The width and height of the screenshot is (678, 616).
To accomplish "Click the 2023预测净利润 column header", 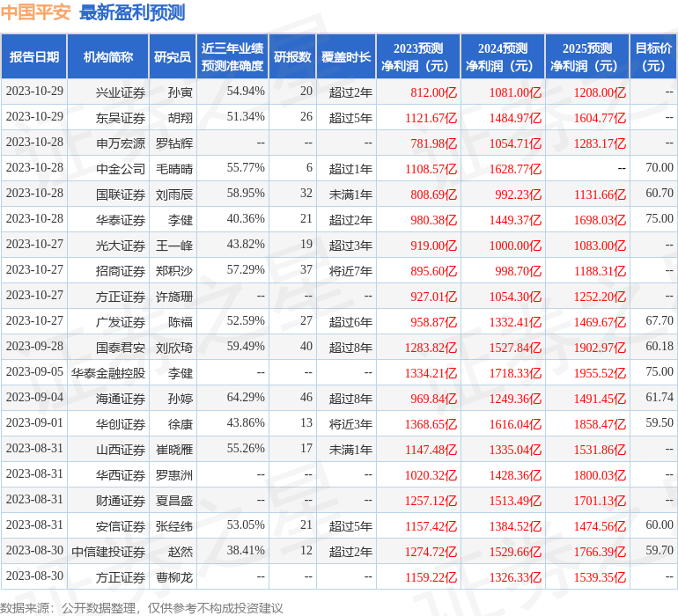I will [418, 57].
